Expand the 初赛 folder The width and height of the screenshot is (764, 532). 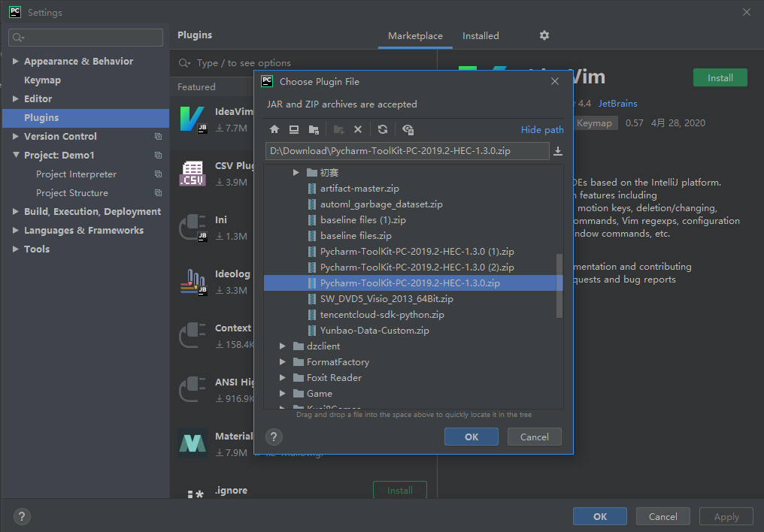296,172
